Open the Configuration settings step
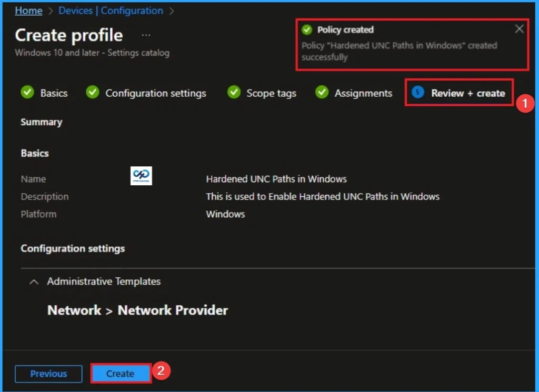539x392 pixels. tap(156, 93)
